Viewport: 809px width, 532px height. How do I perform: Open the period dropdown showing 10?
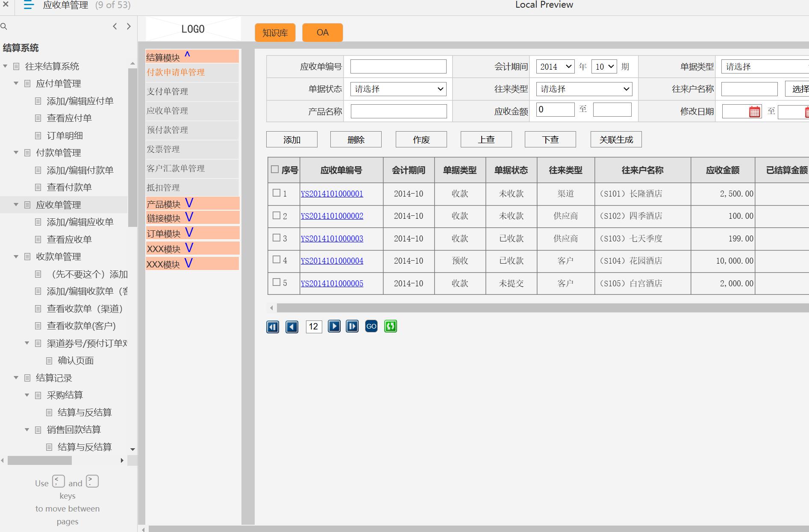[x=604, y=67]
